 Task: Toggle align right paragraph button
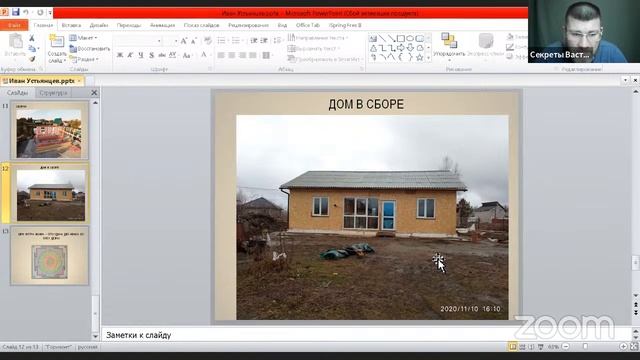[x=242, y=55]
